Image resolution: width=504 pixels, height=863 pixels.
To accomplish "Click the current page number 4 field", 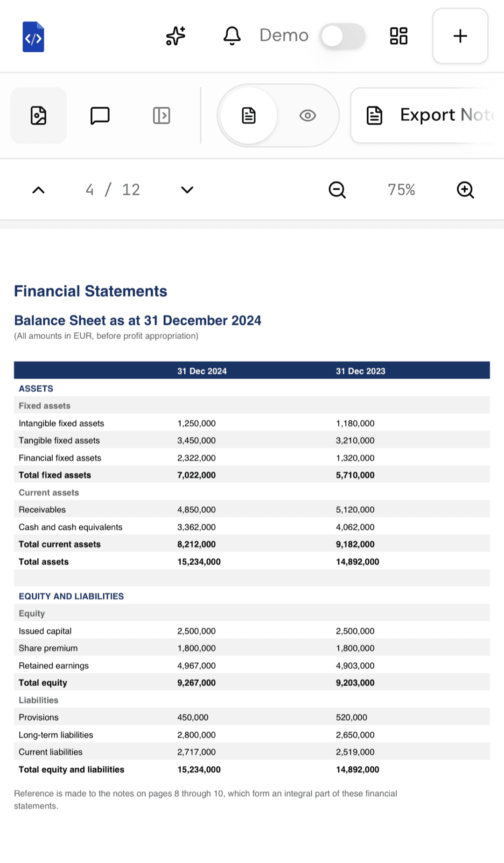I will coord(90,189).
